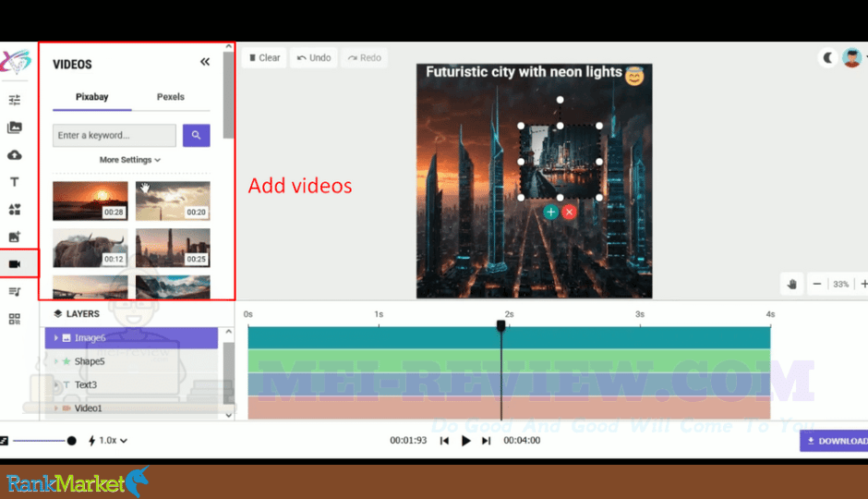The height and width of the screenshot is (499, 868).
Task: Skip to the start of the timeline
Action: (x=444, y=441)
